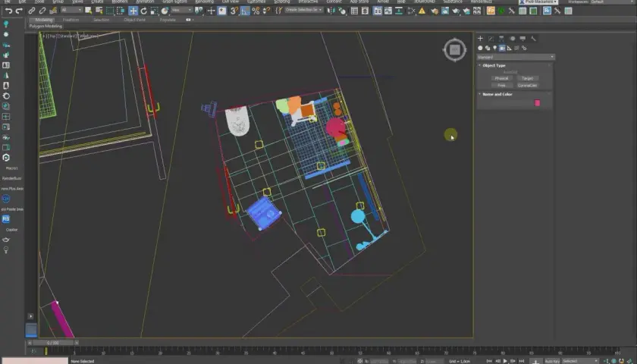Image resolution: width=637 pixels, height=364 pixels.
Task: Click the yellow warning triangle icon
Action: (422, 11)
